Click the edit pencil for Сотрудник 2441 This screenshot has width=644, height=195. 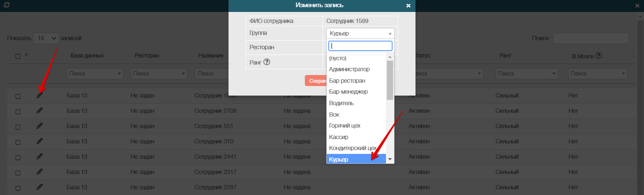coord(40,156)
